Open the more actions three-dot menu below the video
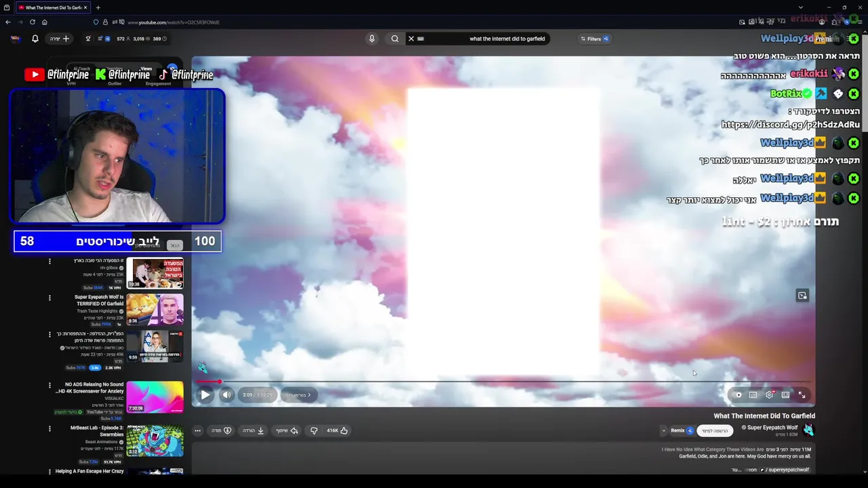Viewport: 868px width, 488px height. 197,430
